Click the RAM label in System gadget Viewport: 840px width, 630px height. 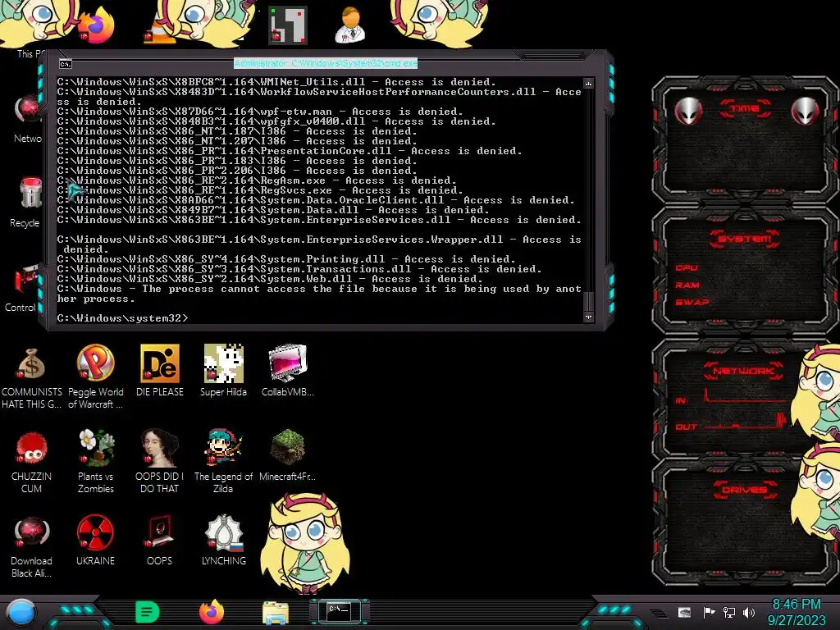687,285
